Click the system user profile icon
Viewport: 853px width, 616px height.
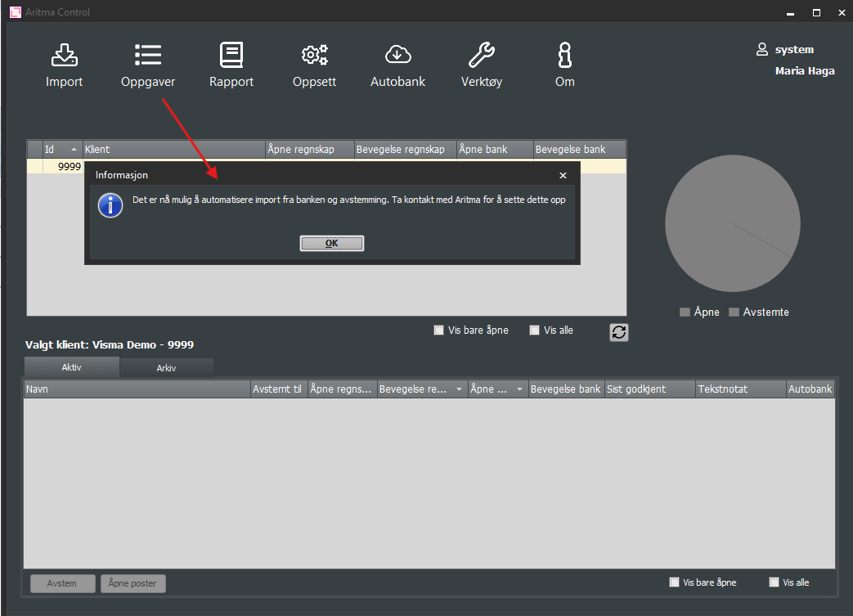click(762, 50)
